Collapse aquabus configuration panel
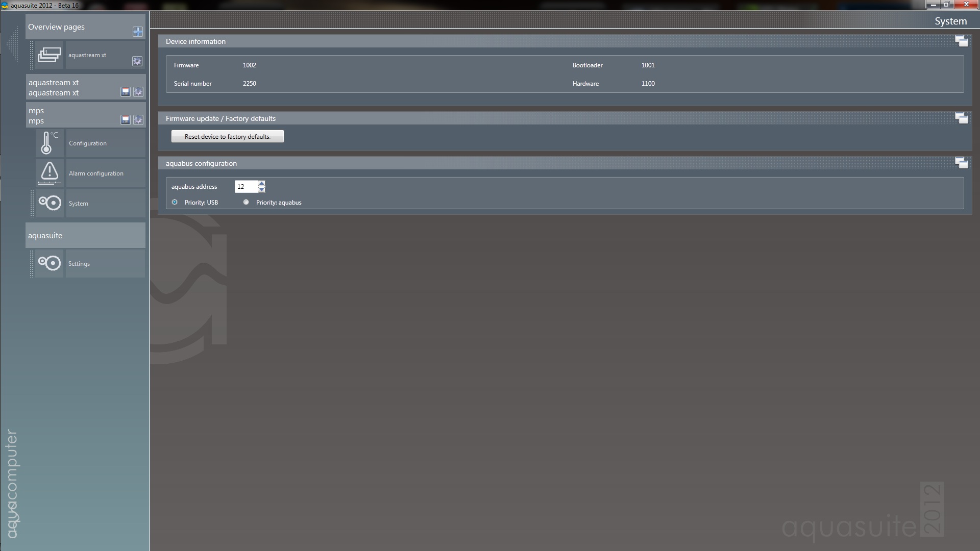 coord(961,163)
